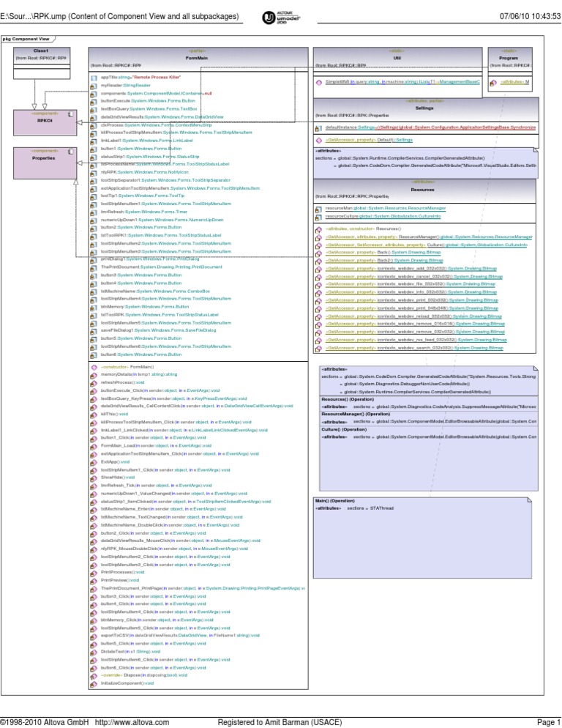Click the operation icon beside SimpleWMI in Util
This screenshot has width=562, height=728.
pyautogui.click(x=319, y=83)
